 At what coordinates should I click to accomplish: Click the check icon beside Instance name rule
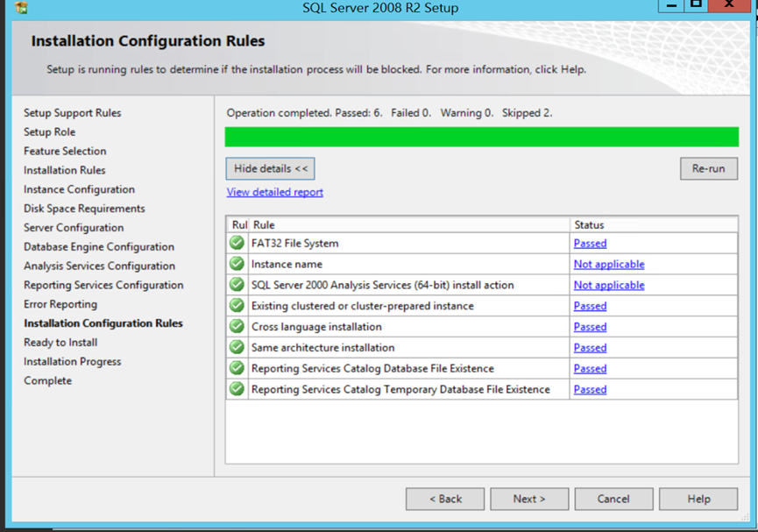(237, 264)
